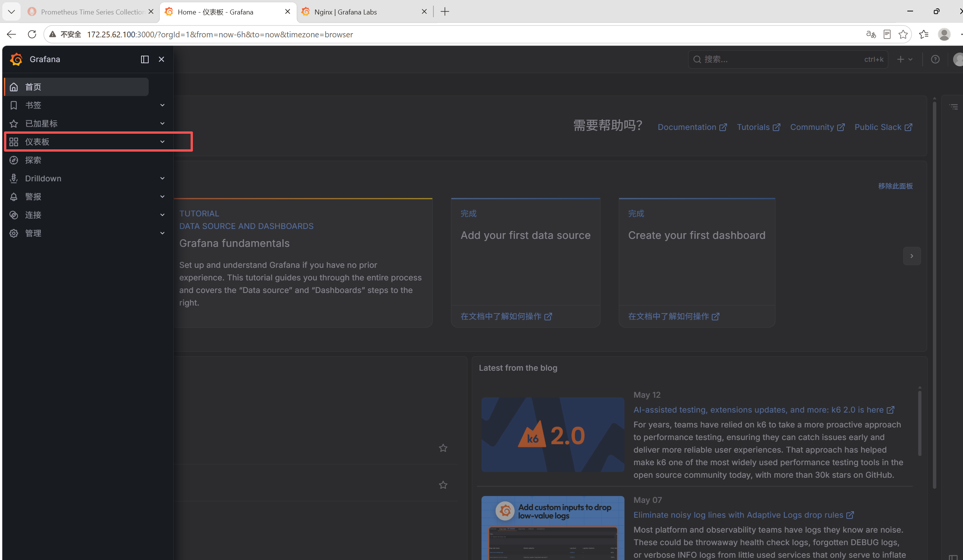
Task: Focus the Grafana 搜索 search box
Action: (788, 59)
